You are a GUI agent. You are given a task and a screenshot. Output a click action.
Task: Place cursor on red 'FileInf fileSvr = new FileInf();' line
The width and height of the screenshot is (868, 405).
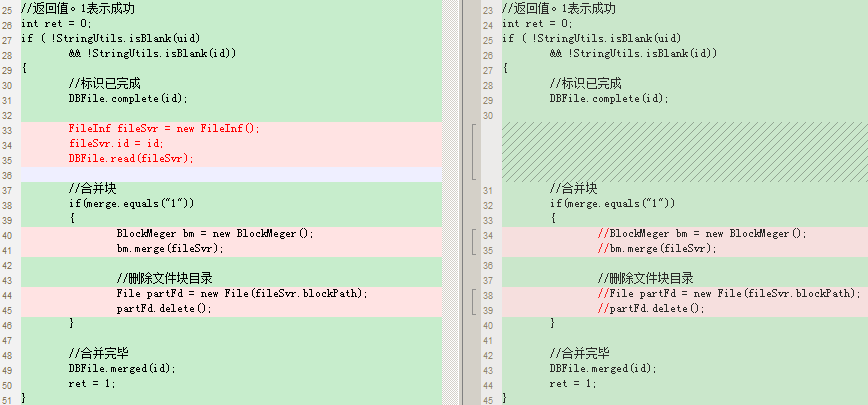[164, 129]
